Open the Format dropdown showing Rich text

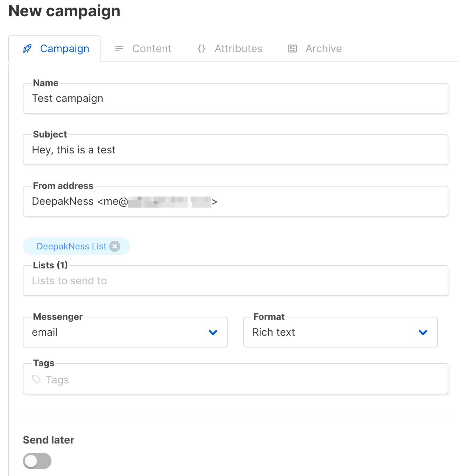click(x=340, y=332)
